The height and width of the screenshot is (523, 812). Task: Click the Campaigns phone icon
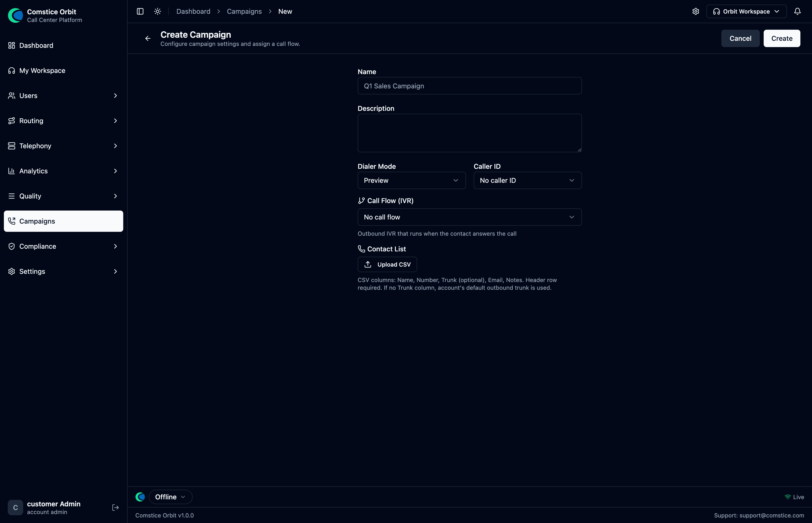click(12, 221)
